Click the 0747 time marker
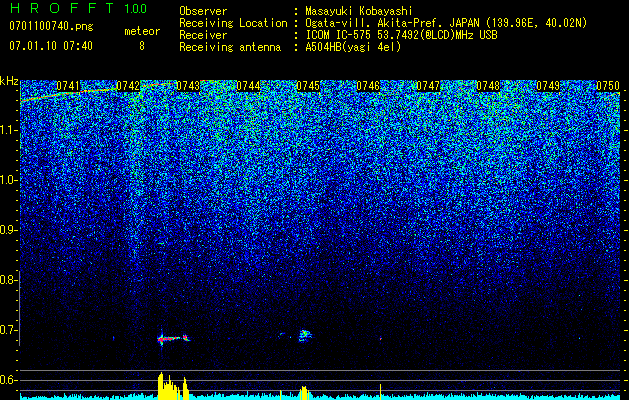 pyautogui.click(x=428, y=86)
